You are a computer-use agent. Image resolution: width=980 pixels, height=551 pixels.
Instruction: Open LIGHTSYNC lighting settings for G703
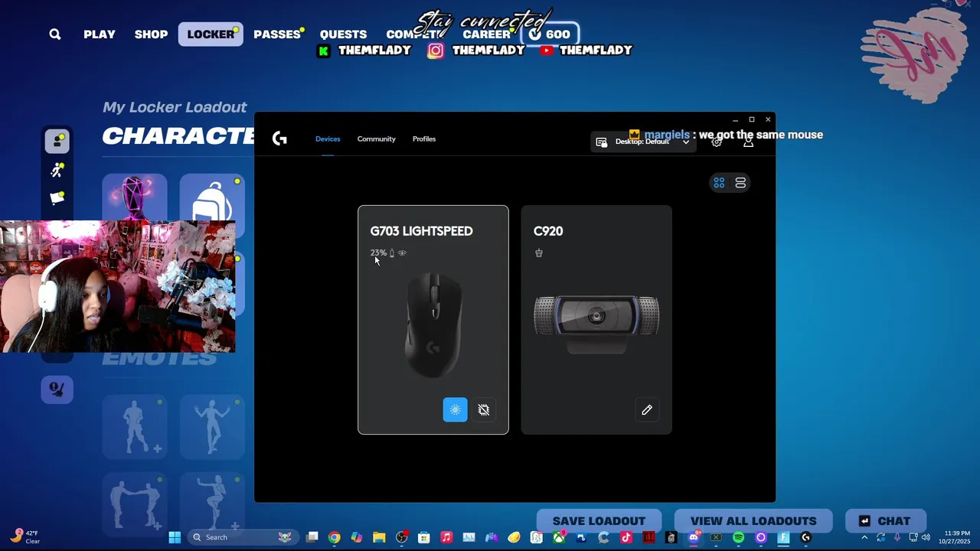[x=455, y=409]
